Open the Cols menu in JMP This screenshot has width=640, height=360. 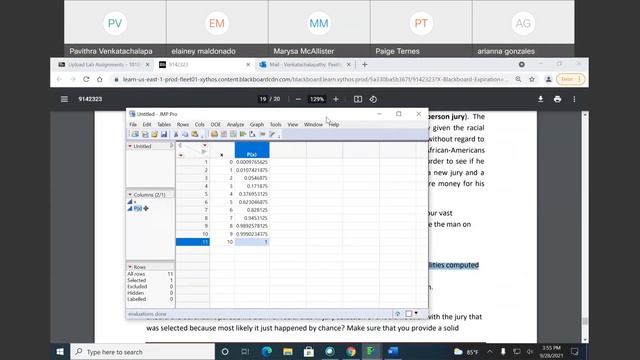coord(200,124)
